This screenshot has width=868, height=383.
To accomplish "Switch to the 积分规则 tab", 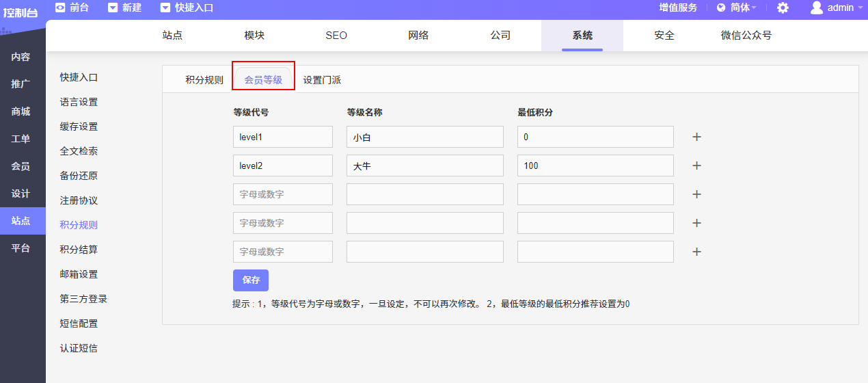I will 204,80.
